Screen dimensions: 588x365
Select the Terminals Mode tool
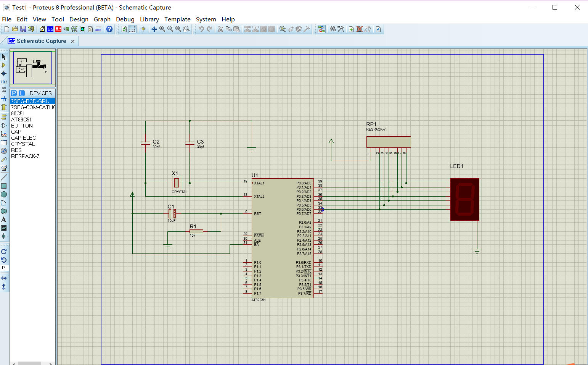click(x=4, y=116)
